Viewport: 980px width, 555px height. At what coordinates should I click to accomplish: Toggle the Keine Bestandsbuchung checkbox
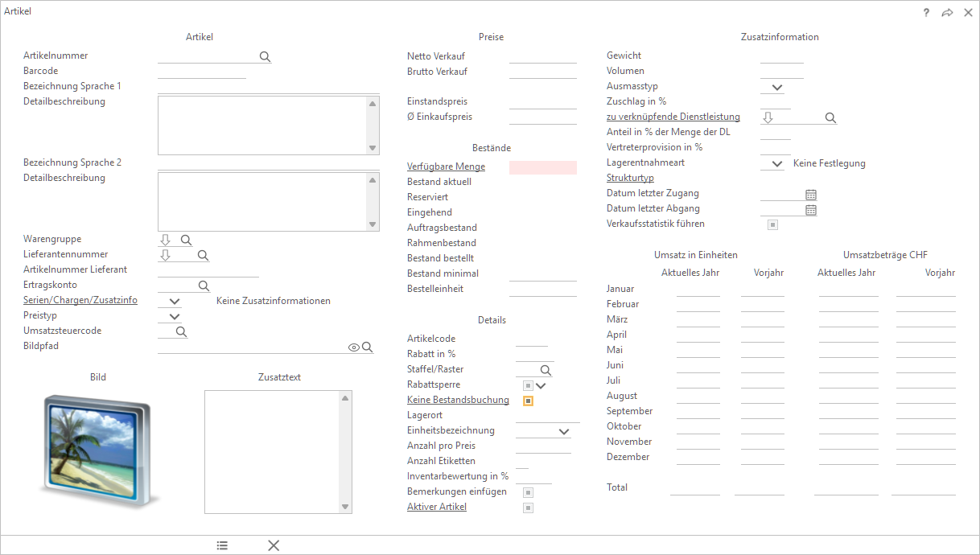(x=528, y=401)
